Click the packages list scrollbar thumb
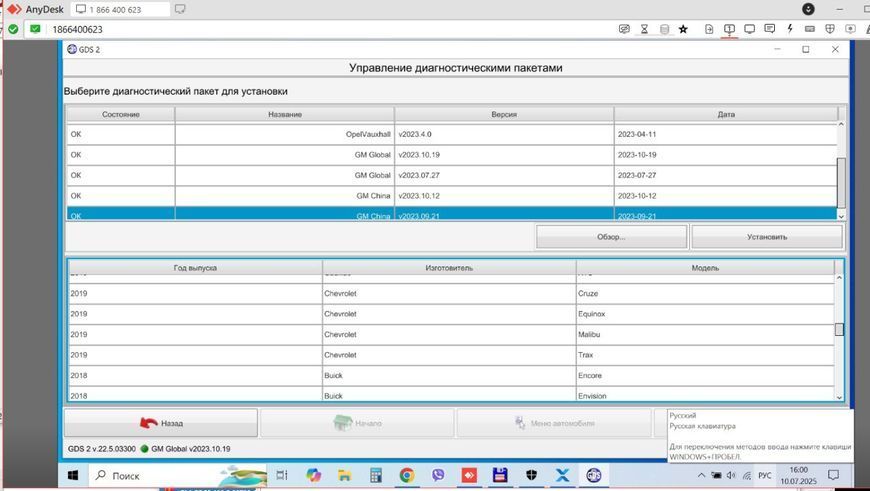870x491 pixels. [x=841, y=183]
